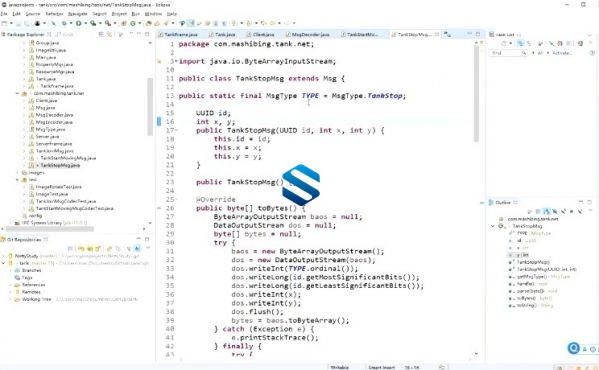Click the Activate link in Task List

tap(562, 53)
